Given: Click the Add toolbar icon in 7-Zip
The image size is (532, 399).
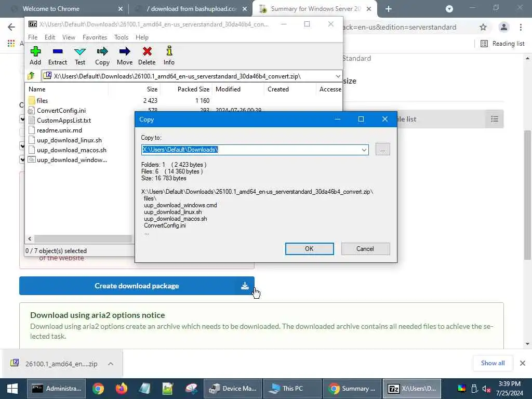Looking at the screenshot, I should [35, 56].
